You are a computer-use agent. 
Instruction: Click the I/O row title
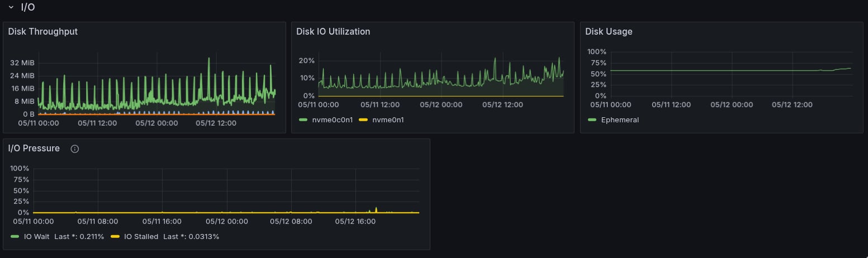click(x=28, y=7)
